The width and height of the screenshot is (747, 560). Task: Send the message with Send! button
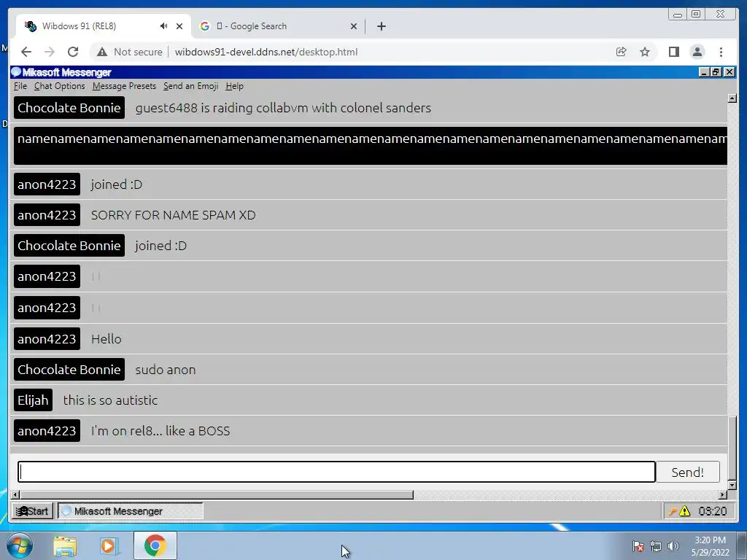click(687, 472)
